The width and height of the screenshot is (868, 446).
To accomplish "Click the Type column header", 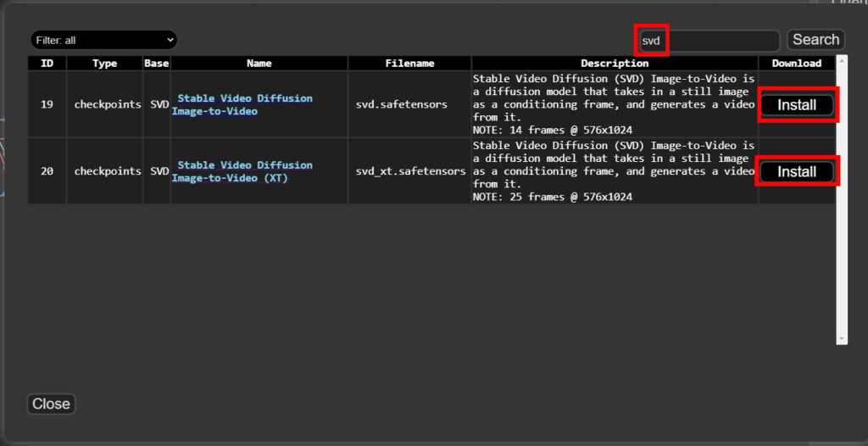I will tap(104, 63).
